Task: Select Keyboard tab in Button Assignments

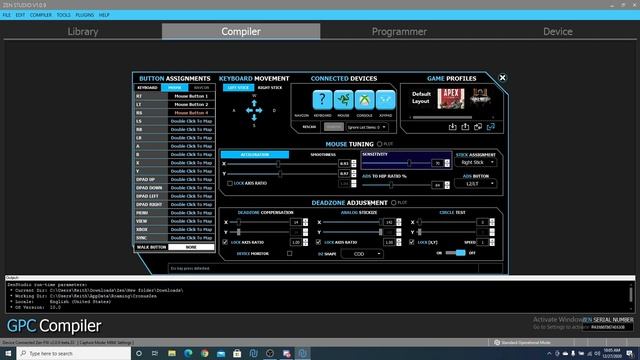Action: pos(147,88)
